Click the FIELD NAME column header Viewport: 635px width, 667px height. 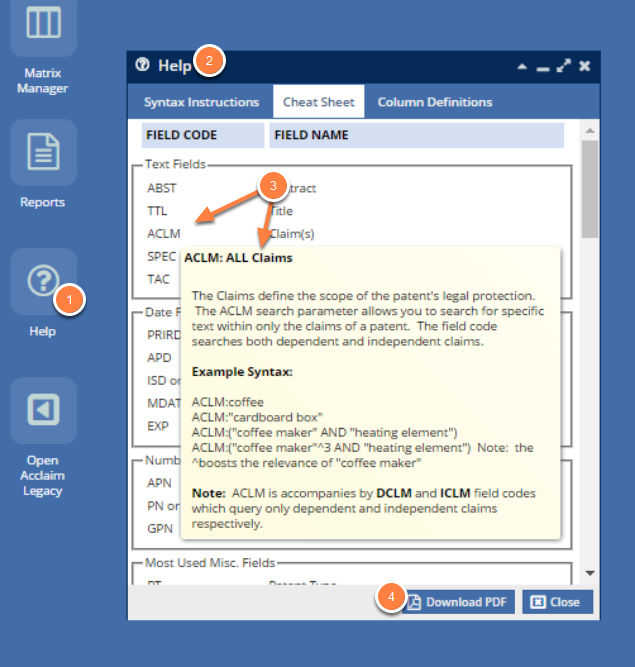[x=416, y=135]
